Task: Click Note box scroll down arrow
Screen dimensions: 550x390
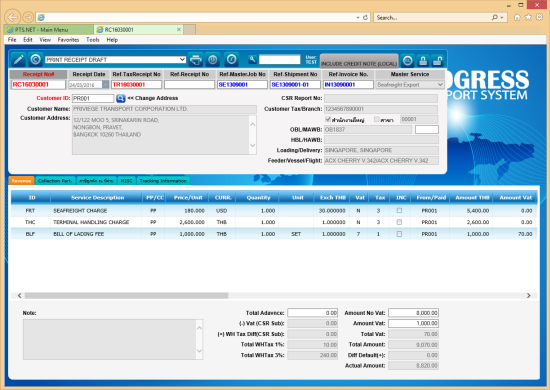Action: (199, 351)
